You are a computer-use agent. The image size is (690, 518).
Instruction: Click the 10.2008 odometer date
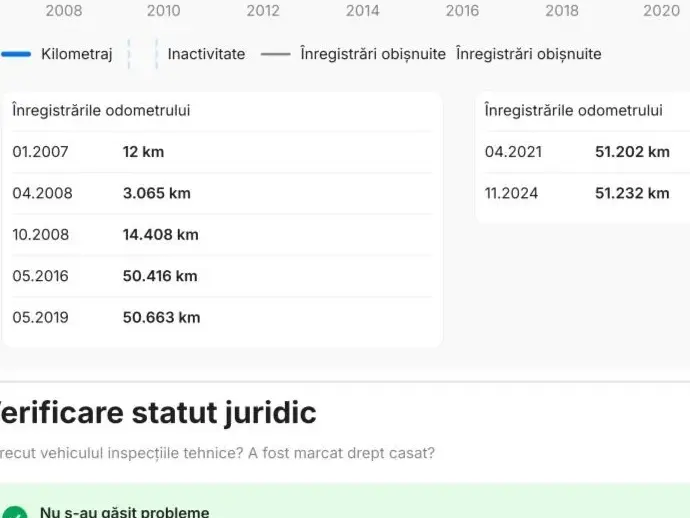click(40, 235)
